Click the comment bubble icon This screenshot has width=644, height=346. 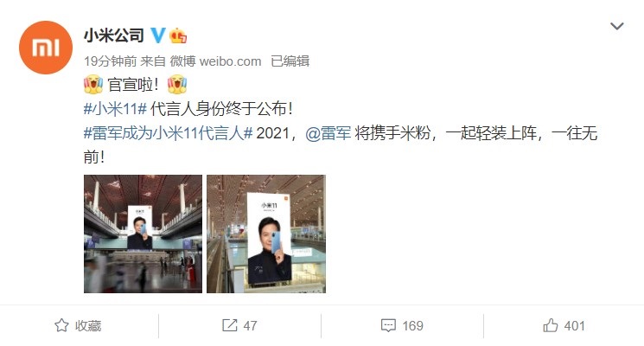(388, 326)
